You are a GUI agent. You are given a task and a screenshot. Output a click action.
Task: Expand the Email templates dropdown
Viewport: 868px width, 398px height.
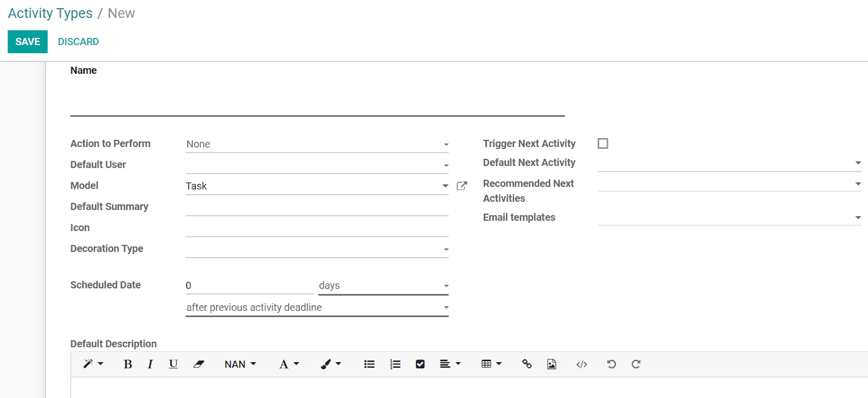tap(730, 217)
